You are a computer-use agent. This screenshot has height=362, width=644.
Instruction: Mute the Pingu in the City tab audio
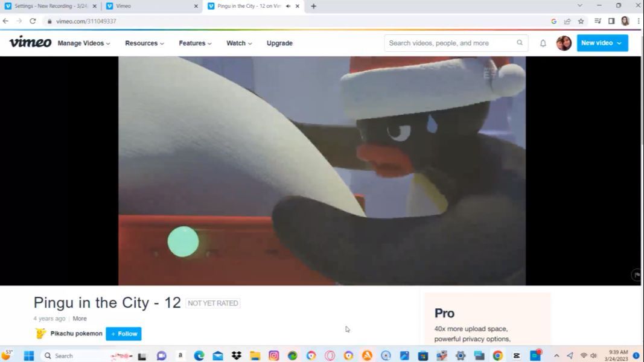(288, 6)
